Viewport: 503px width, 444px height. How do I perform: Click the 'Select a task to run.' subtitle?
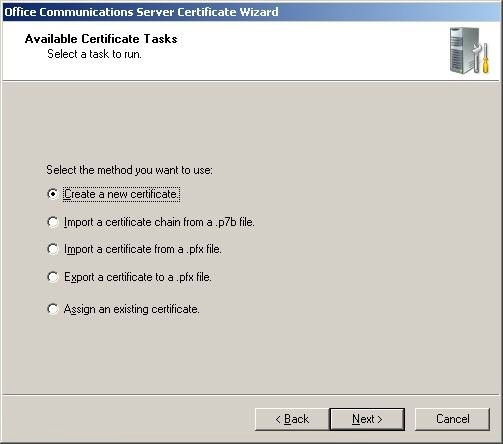pyautogui.click(x=94, y=54)
